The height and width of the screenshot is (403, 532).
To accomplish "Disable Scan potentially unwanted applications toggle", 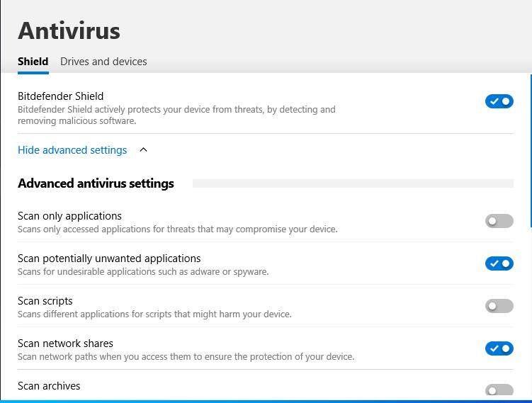I will 499,263.
